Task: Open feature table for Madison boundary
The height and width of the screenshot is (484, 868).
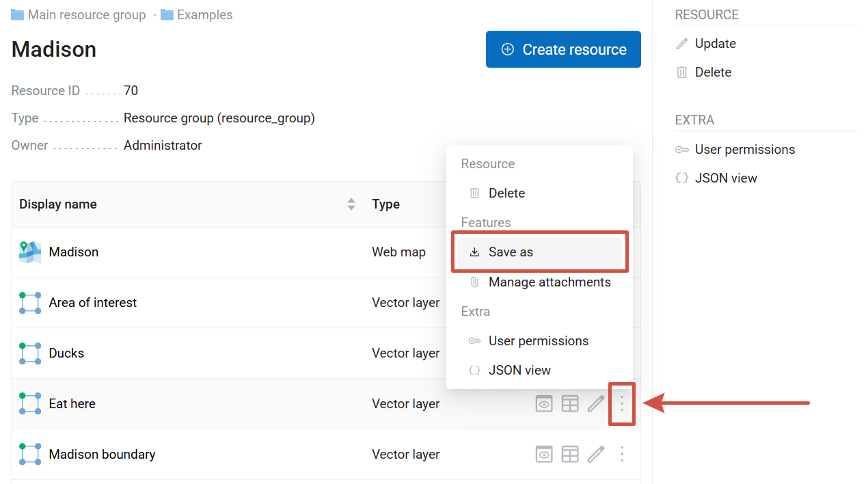Action: (570, 454)
